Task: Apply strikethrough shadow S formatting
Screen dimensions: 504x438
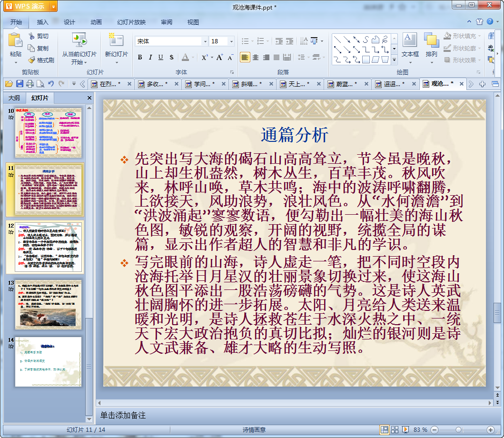Action: coord(172,57)
